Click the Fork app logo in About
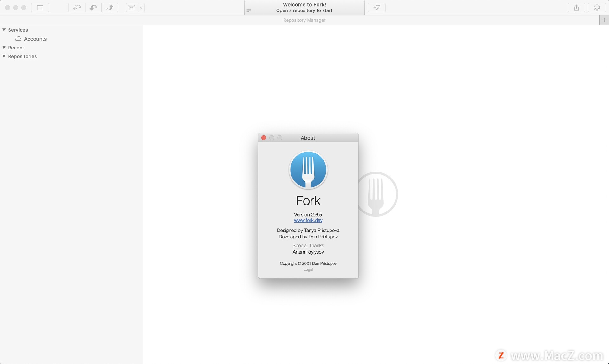Image resolution: width=609 pixels, height=364 pixels. 308,170
